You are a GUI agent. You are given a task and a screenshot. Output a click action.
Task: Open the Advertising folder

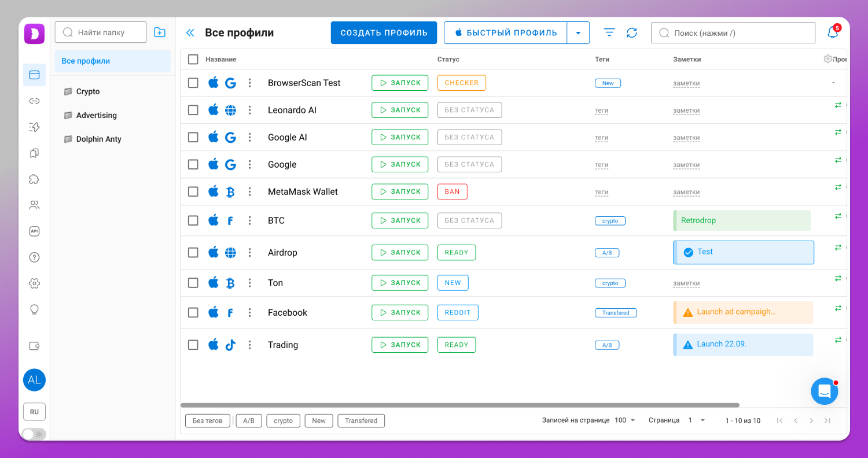96,115
